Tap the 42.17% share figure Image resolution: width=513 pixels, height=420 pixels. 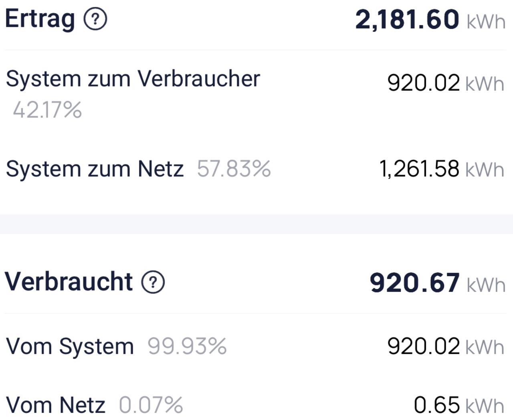tap(47, 110)
